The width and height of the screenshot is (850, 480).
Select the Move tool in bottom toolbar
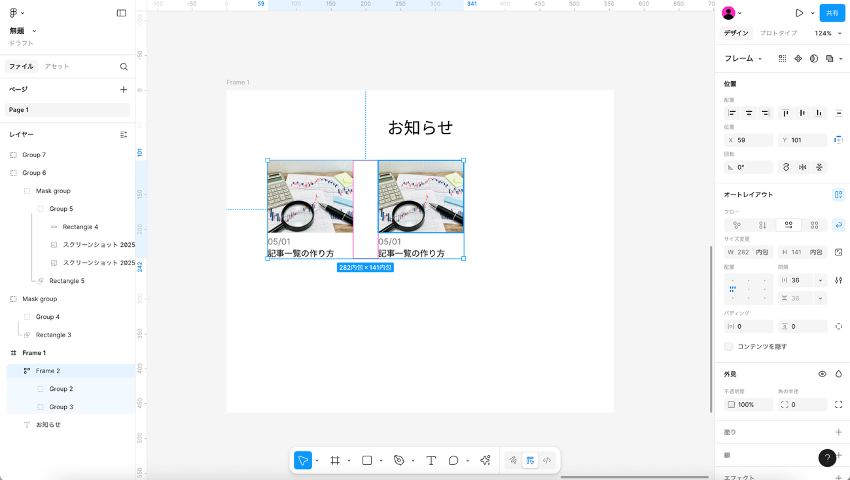tap(302, 460)
